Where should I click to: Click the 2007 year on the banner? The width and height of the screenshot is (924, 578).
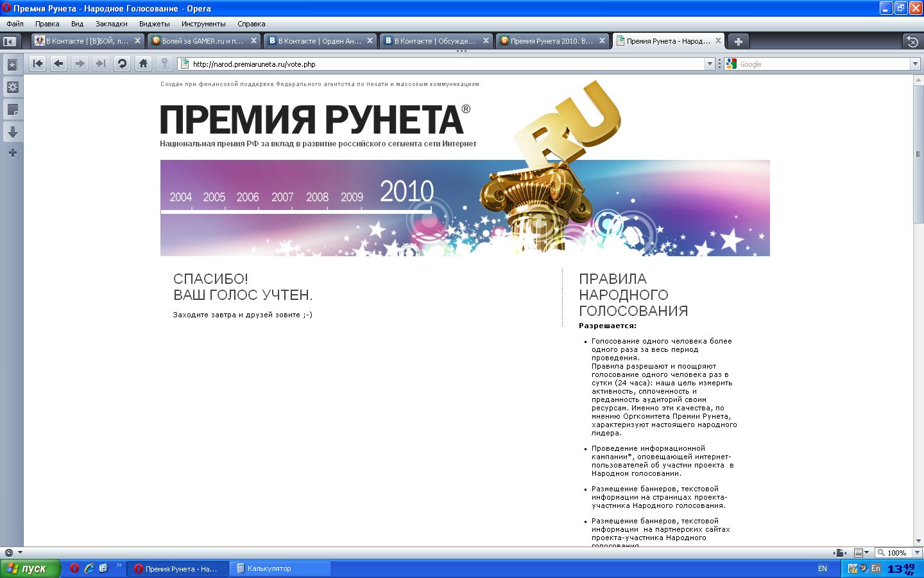click(282, 197)
